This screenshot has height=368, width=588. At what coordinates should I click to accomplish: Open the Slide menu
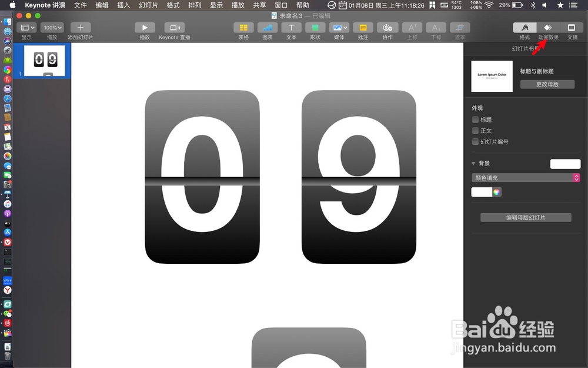click(x=148, y=5)
